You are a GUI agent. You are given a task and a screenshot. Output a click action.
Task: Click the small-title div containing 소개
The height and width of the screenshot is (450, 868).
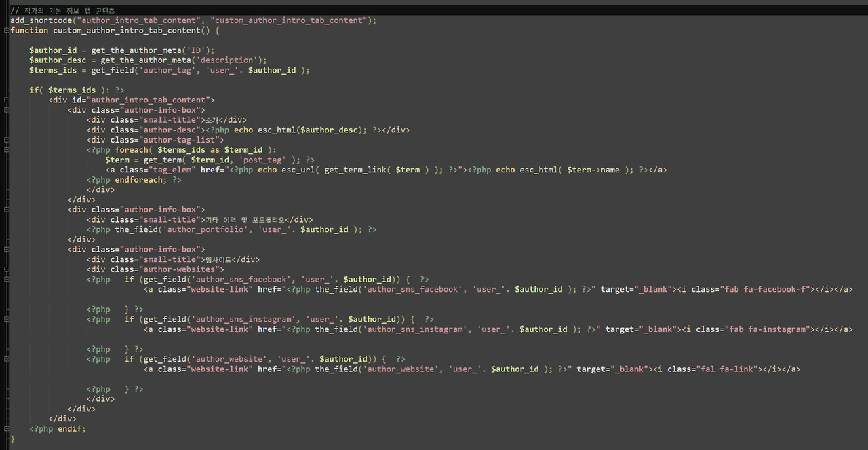tap(166, 119)
